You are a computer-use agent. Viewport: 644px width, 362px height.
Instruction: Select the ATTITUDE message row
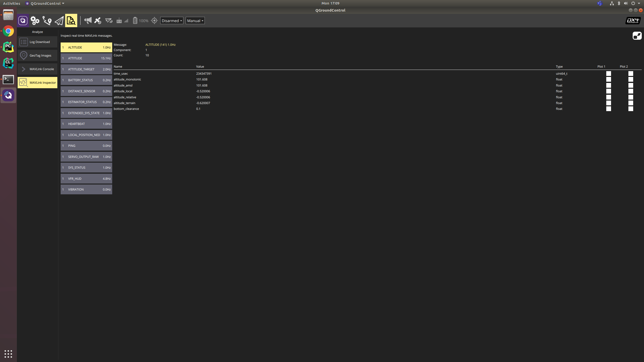point(86,58)
